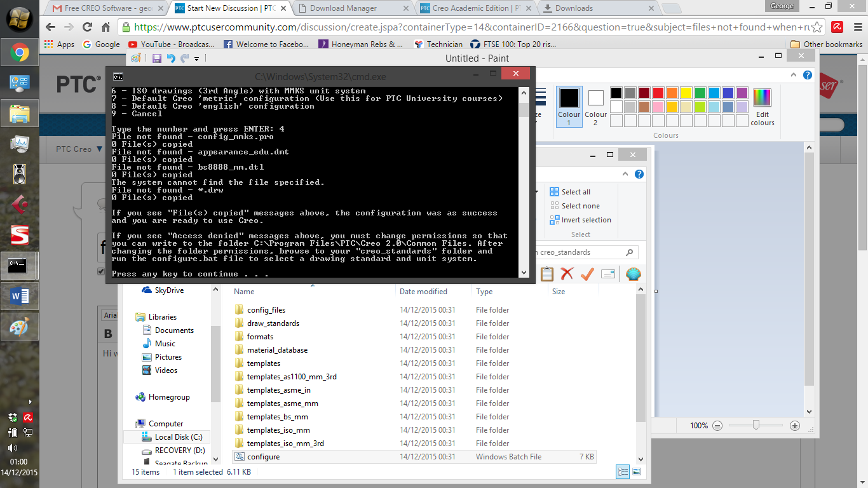Select the draw_standards folder
Screen dimensions: 868x488
[273, 323]
